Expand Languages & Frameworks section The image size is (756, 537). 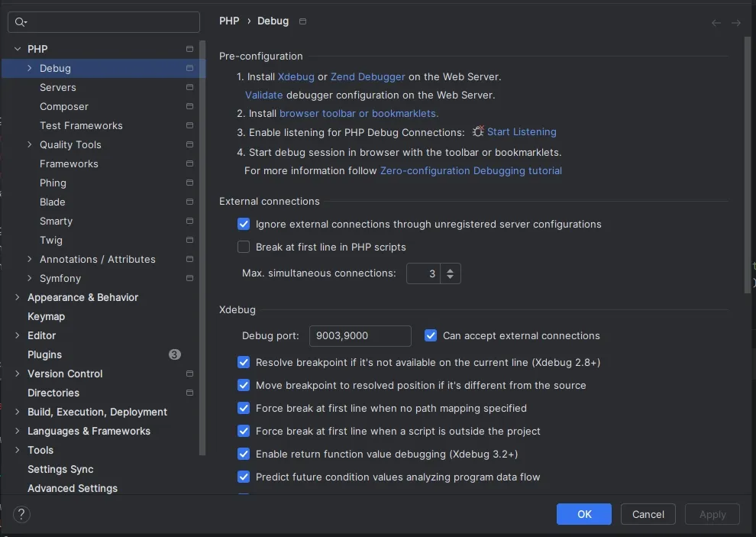point(18,431)
